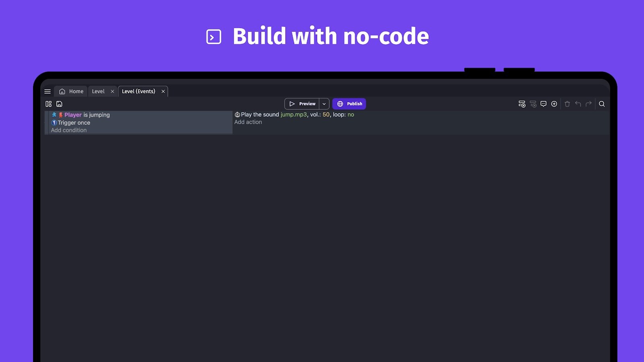Add a comment using the speech bubble icon

click(543, 104)
